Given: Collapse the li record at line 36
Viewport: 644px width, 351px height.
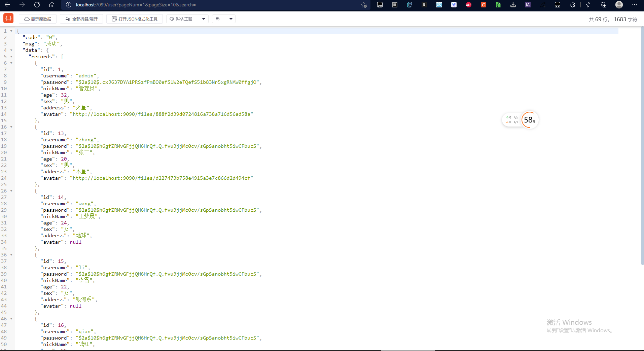Looking at the screenshot, I should [11, 255].
